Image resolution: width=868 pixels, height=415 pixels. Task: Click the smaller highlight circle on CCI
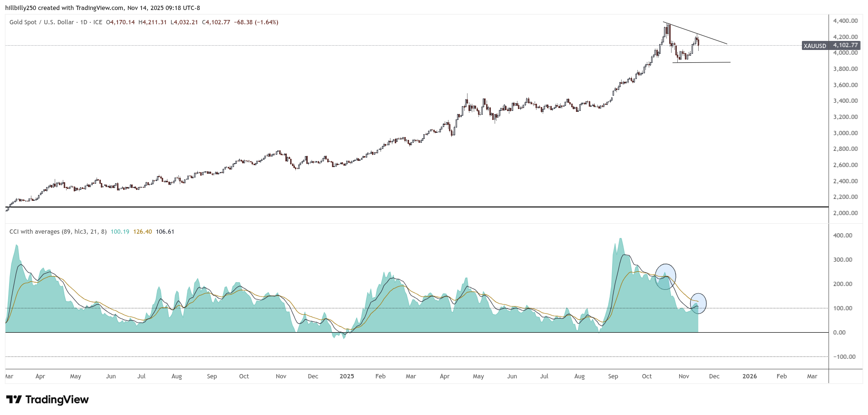coord(698,303)
